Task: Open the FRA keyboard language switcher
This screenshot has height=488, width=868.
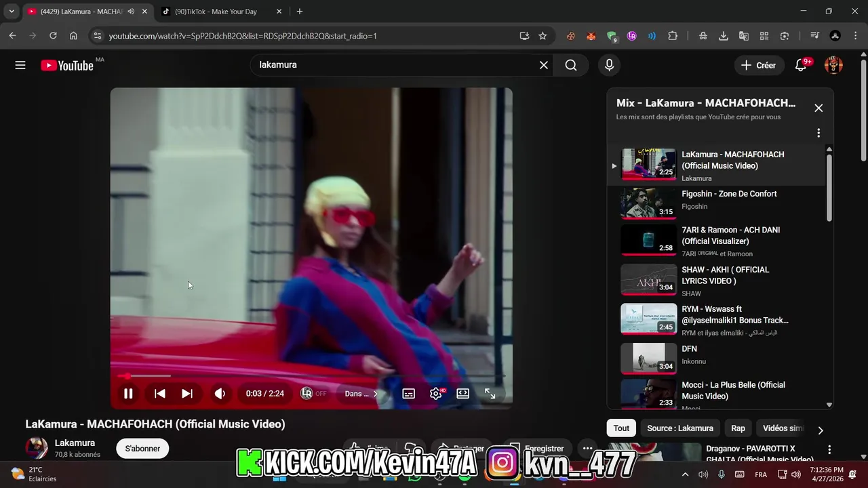Action: 761,474
